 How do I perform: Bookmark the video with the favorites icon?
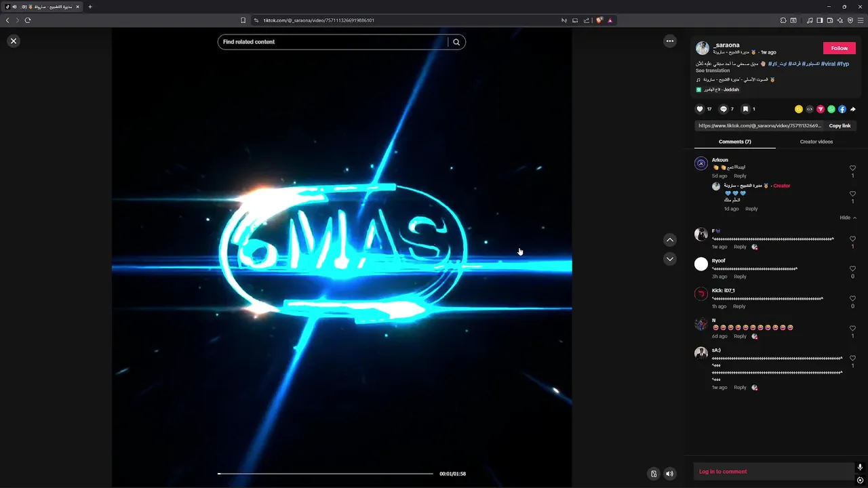[x=745, y=109]
